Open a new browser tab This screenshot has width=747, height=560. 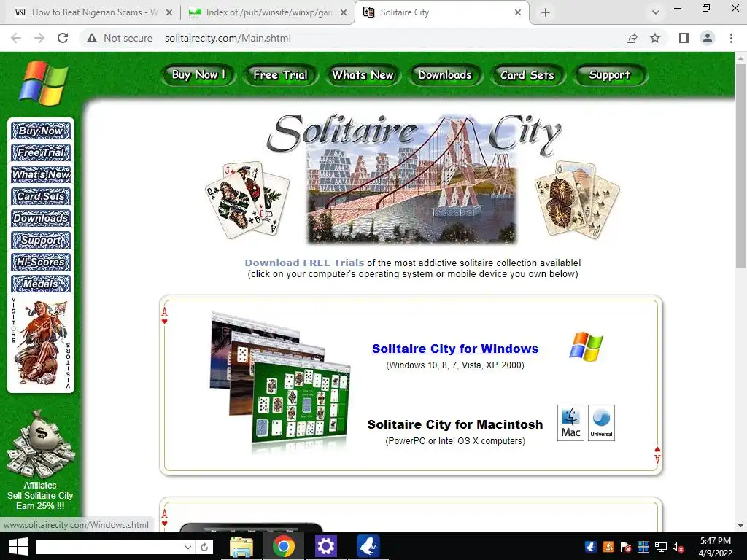[546, 12]
